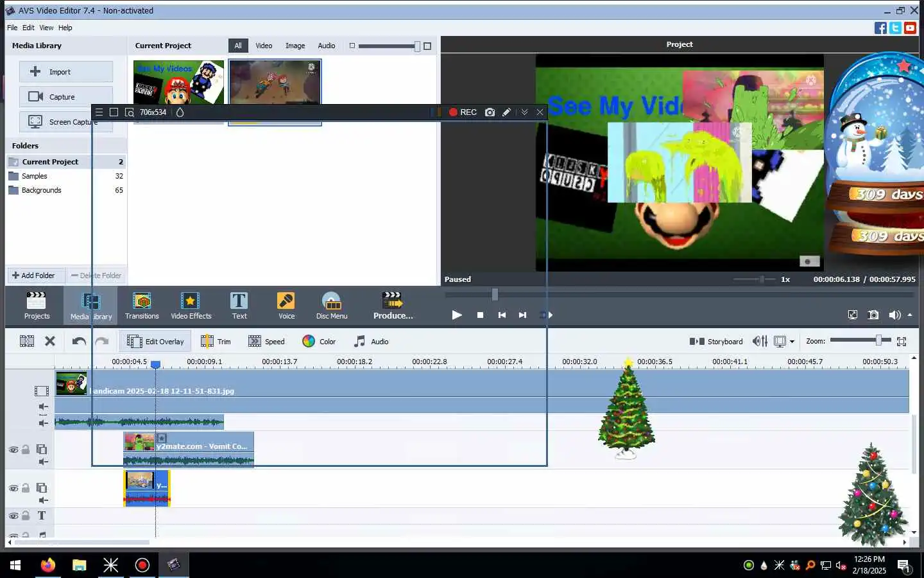Switch to Storyboard view
This screenshot has width=924, height=578.
click(x=716, y=341)
